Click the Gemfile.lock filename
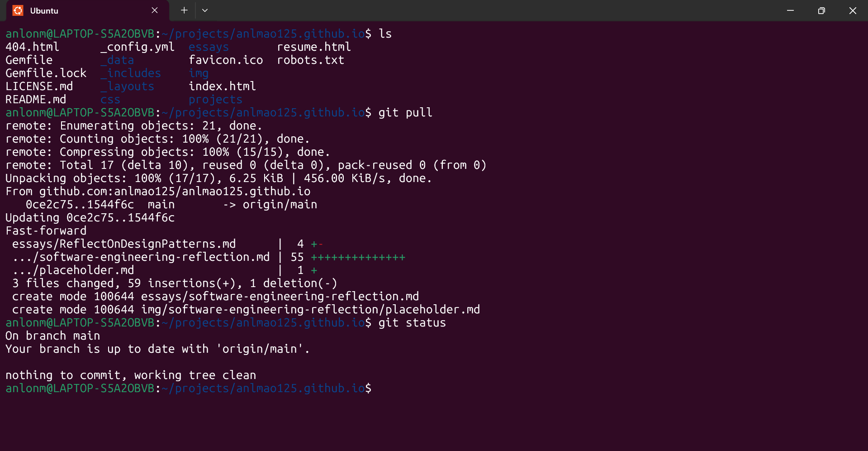 coord(46,73)
